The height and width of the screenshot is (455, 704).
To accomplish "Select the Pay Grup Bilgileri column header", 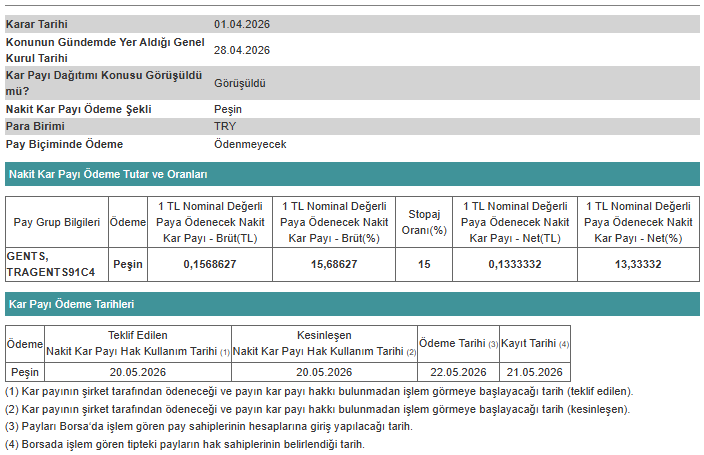I will [57, 222].
